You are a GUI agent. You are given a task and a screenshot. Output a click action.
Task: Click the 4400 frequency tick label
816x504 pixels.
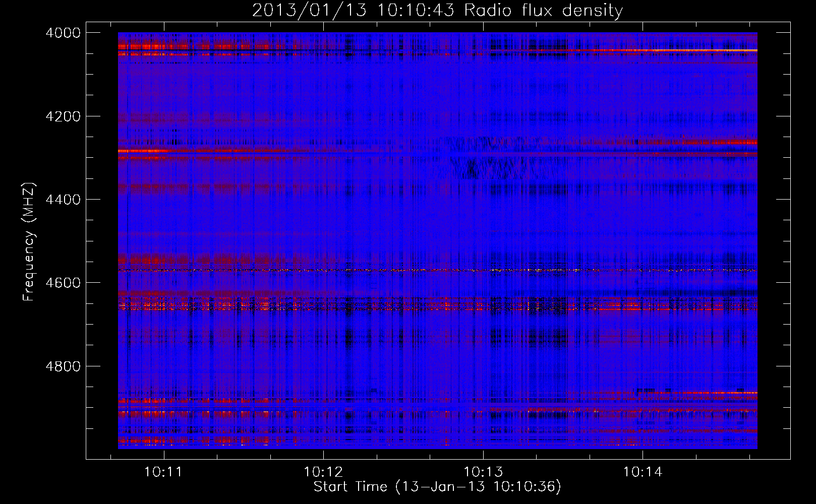pyautogui.click(x=63, y=200)
